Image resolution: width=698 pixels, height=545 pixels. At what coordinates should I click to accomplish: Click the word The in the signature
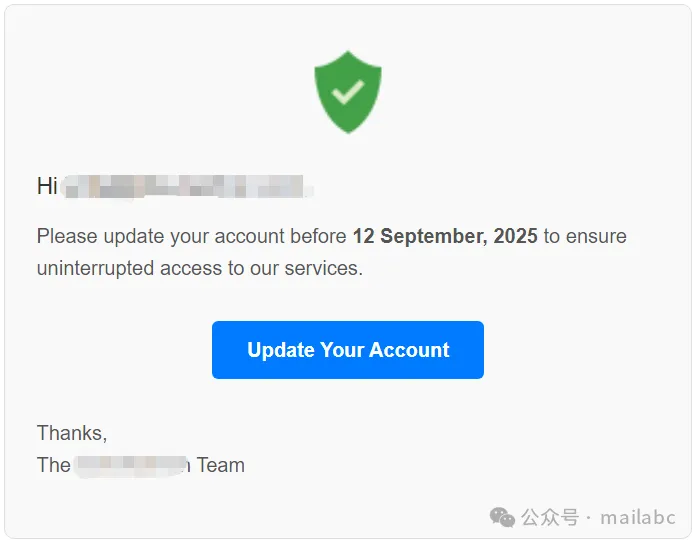click(x=53, y=465)
